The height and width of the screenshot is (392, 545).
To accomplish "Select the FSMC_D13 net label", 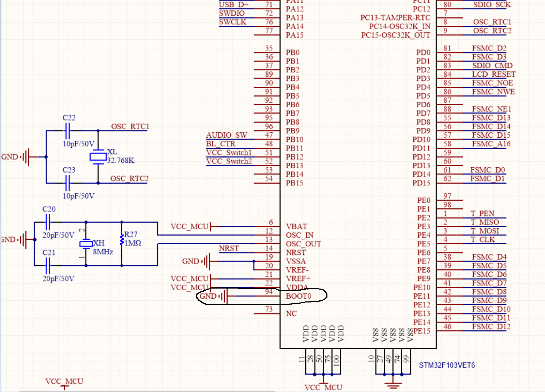I will click(491, 118).
